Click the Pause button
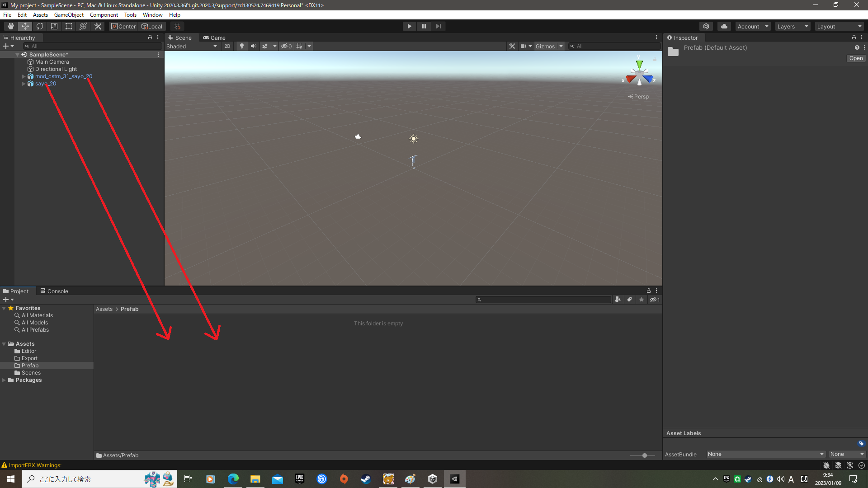Viewport: 868px width, 488px height. 424,26
